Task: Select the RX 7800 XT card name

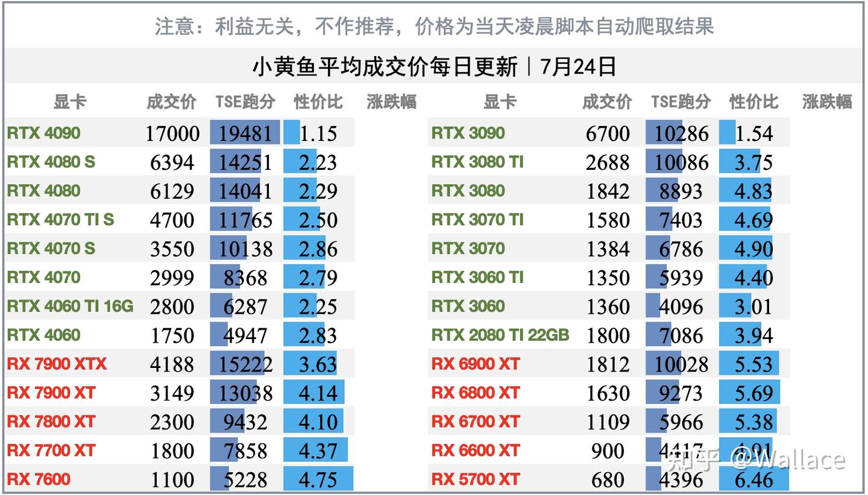Action: 51,422
